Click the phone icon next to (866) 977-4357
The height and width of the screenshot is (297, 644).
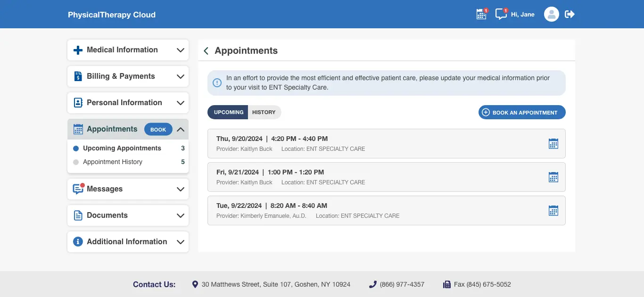[372, 284]
